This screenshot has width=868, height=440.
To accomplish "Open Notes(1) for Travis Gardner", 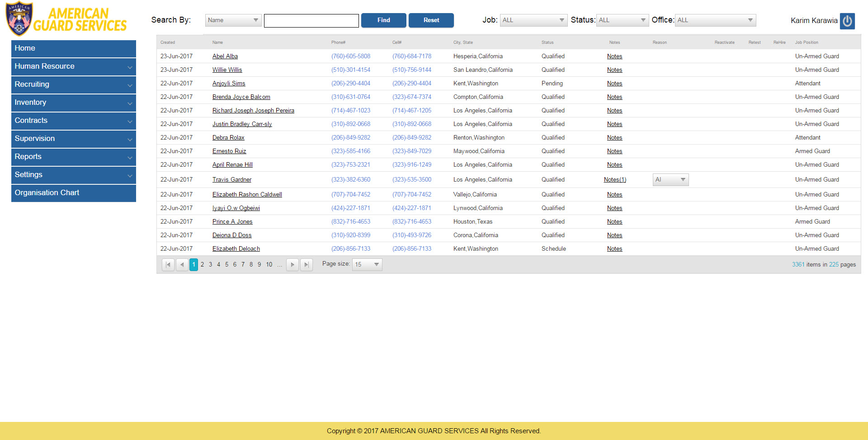I will click(615, 180).
